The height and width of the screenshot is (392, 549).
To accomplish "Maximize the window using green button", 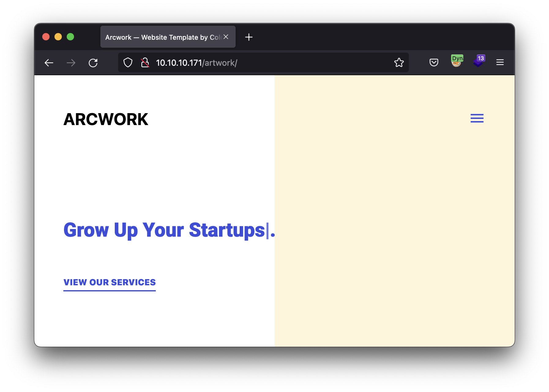I will (x=70, y=37).
